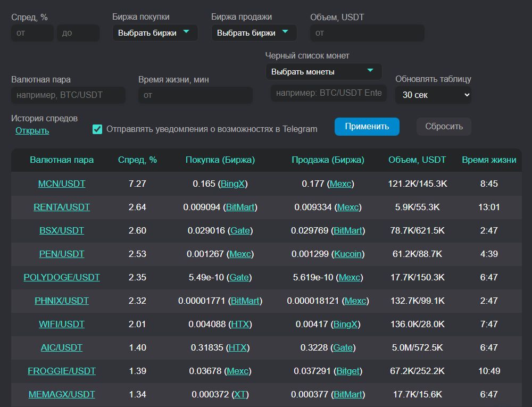The height and width of the screenshot is (407, 532).
Task: Open the blacklist coins "Выбрать монеты" dropdown
Action: (x=323, y=72)
